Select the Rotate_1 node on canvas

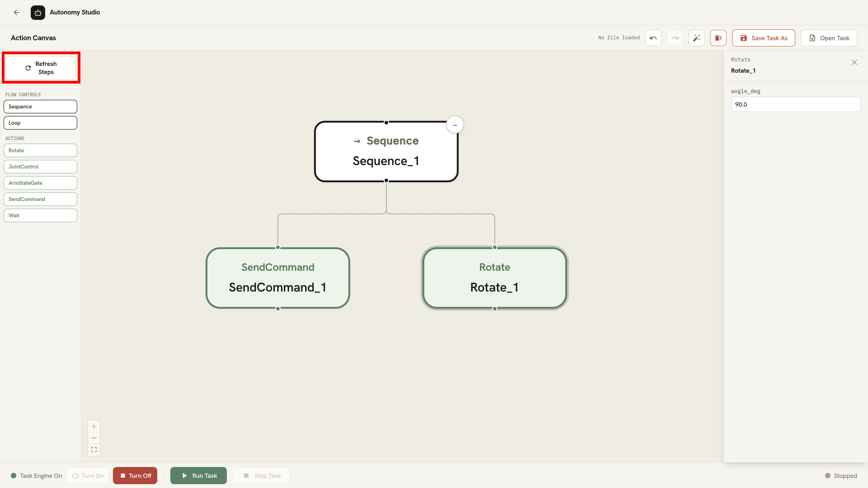coord(495,278)
